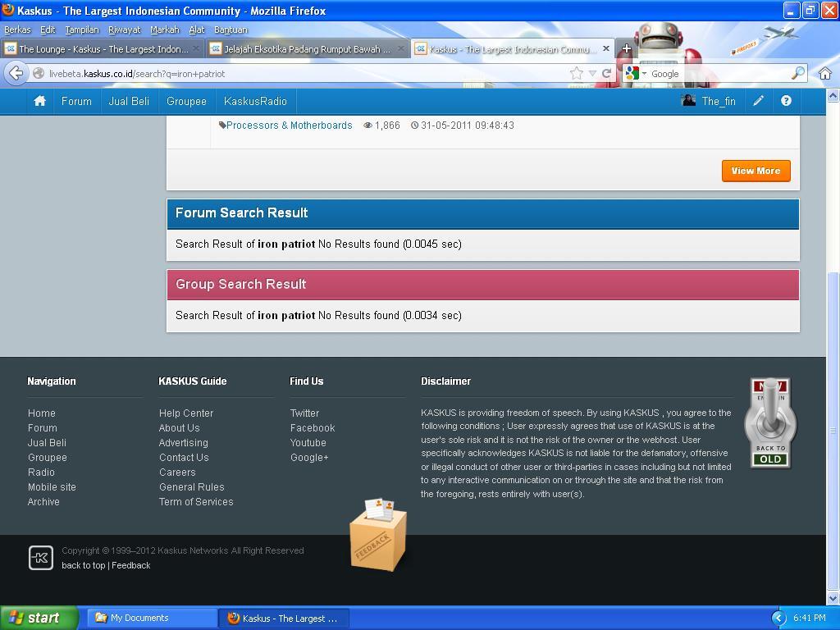840x630 pixels.
Task: Open Contact Us link
Action: (184, 457)
